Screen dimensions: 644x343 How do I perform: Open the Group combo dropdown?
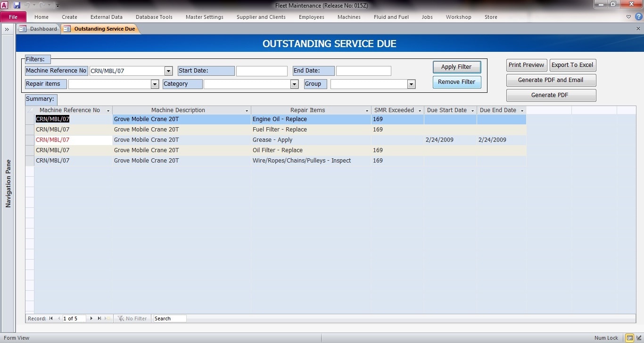coord(411,84)
